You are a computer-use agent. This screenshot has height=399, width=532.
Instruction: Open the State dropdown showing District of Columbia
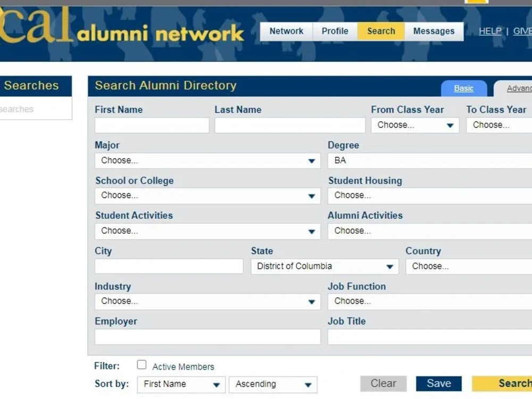click(x=325, y=267)
